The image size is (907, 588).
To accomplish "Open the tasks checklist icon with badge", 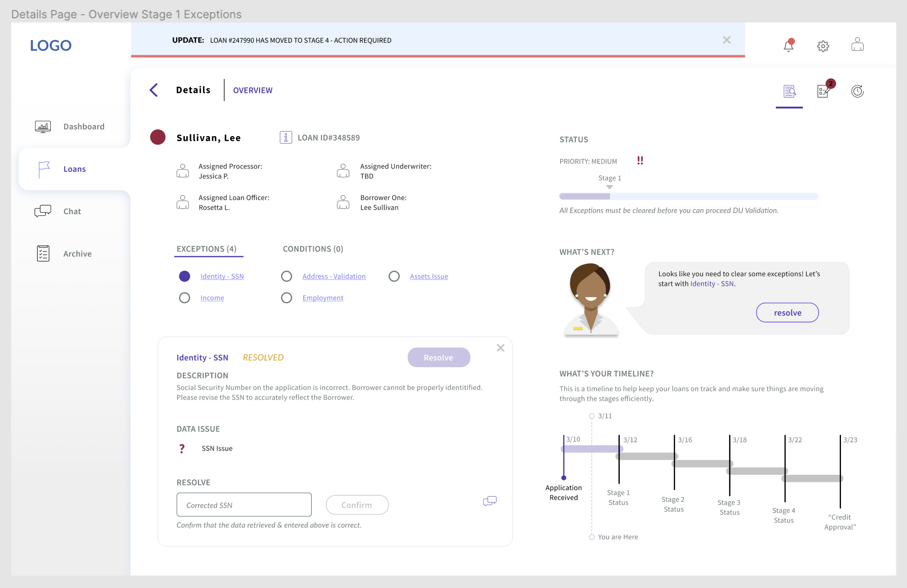I will tap(825, 89).
